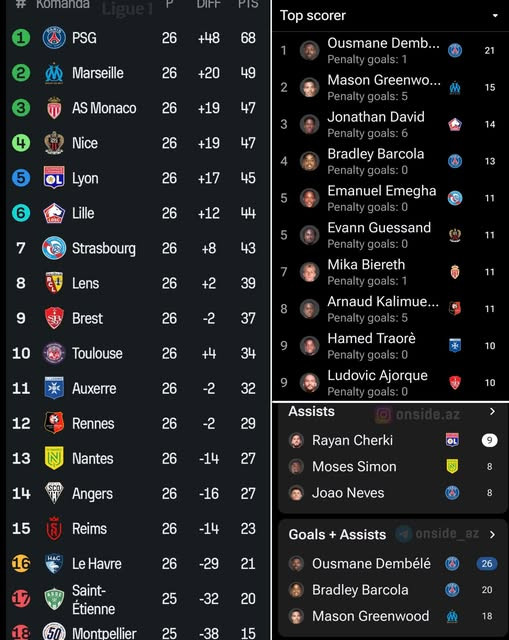Click Rayan Cherki player avatar
This screenshot has height=640, width=509.
[296, 440]
